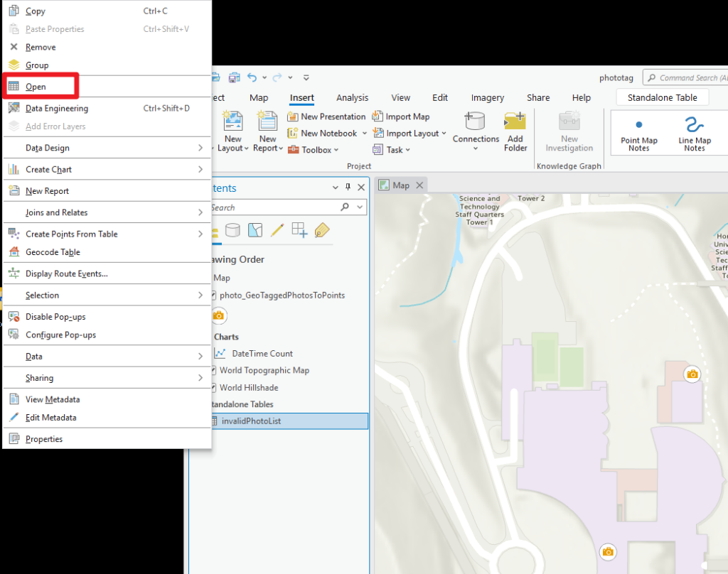Click the New Presentation button
The width and height of the screenshot is (728, 574).
(x=326, y=117)
